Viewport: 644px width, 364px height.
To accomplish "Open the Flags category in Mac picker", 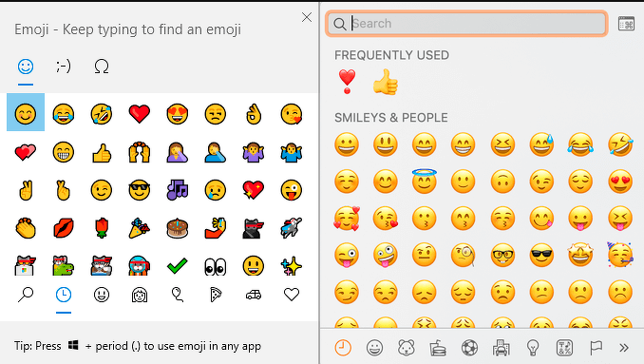I will point(596,348).
